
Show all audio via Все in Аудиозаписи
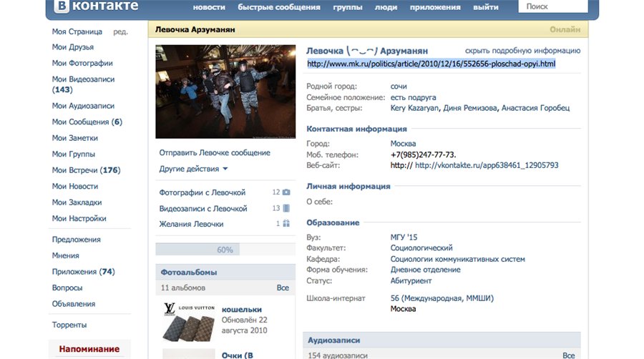[x=568, y=355]
